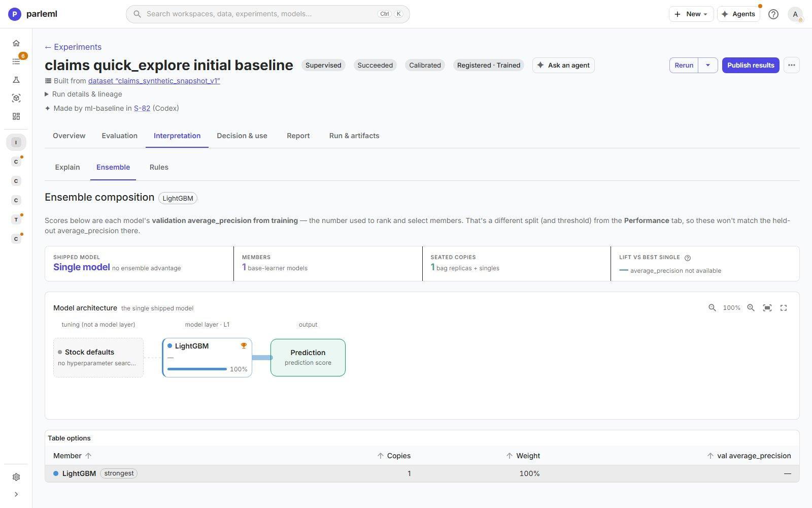Open the Report tab

298,136
